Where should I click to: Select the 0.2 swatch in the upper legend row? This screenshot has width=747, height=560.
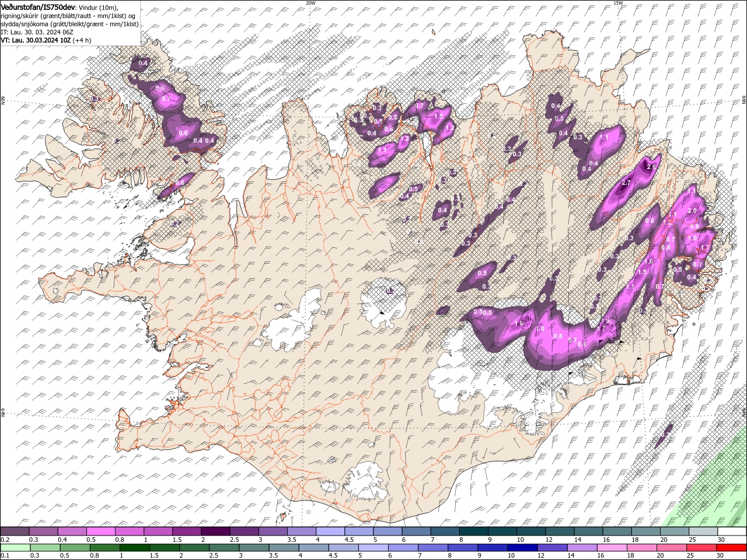(15, 531)
